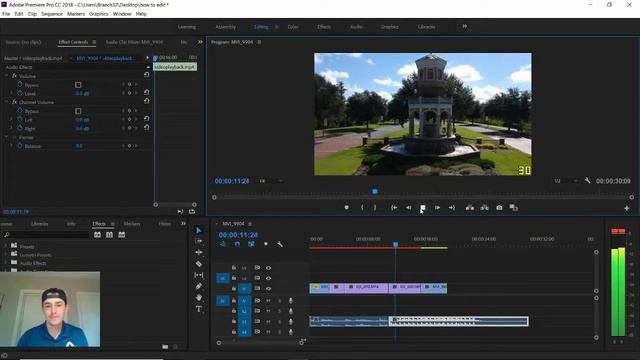The image size is (640, 360).
Task: Click the Add Marker button in Program monitor
Action: coord(347,208)
